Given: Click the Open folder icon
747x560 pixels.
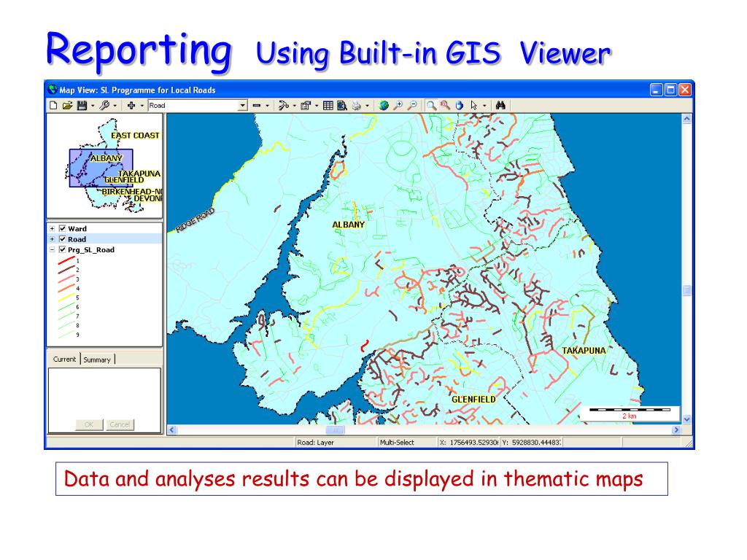Looking at the screenshot, I should (67, 105).
